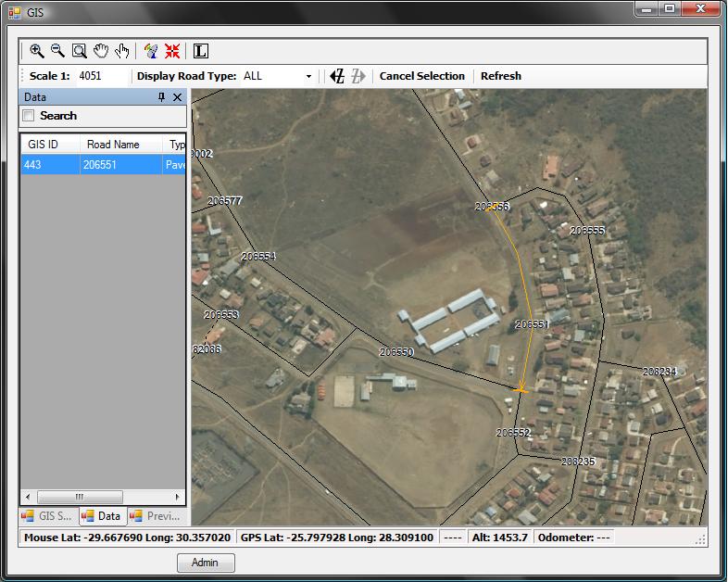Enable the Search checkbox
728x582 pixels.
tap(29, 116)
